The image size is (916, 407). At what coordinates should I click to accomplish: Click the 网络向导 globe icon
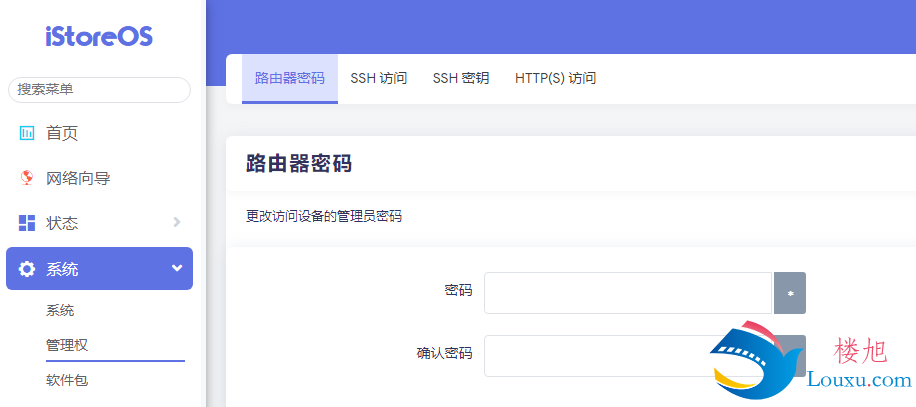[27, 178]
